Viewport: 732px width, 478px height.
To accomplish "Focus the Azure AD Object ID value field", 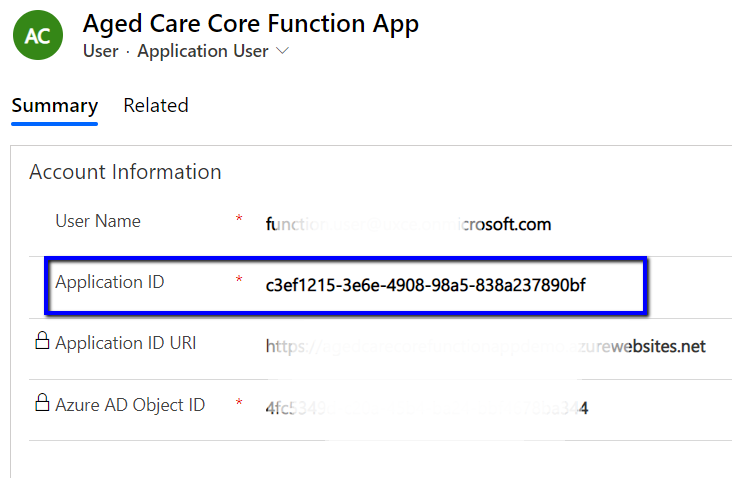I will pos(425,408).
